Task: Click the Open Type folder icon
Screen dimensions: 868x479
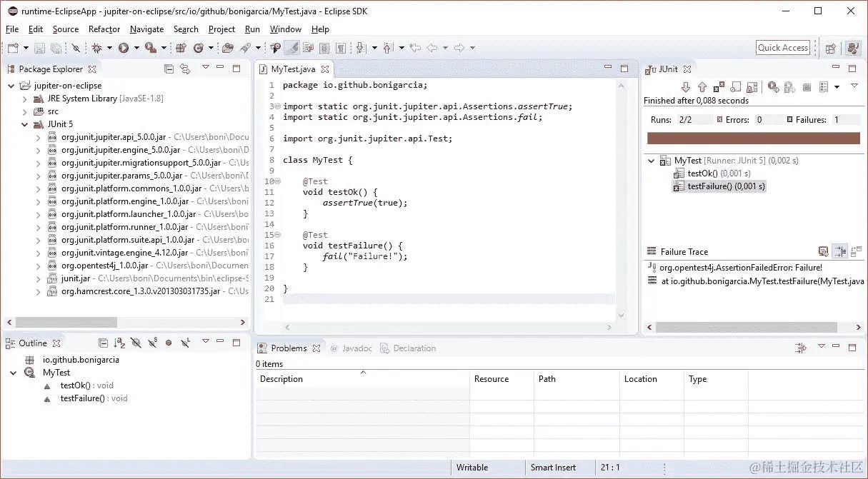Action: [x=226, y=48]
